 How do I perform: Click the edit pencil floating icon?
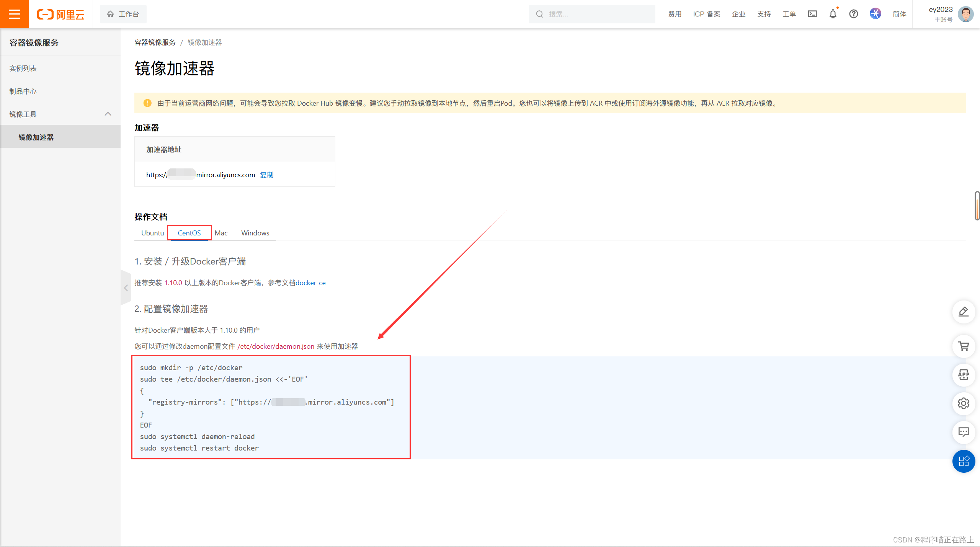963,312
